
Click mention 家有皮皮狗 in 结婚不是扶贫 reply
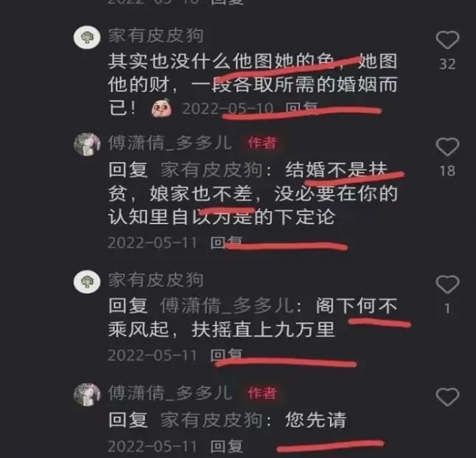click(x=212, y=170)
